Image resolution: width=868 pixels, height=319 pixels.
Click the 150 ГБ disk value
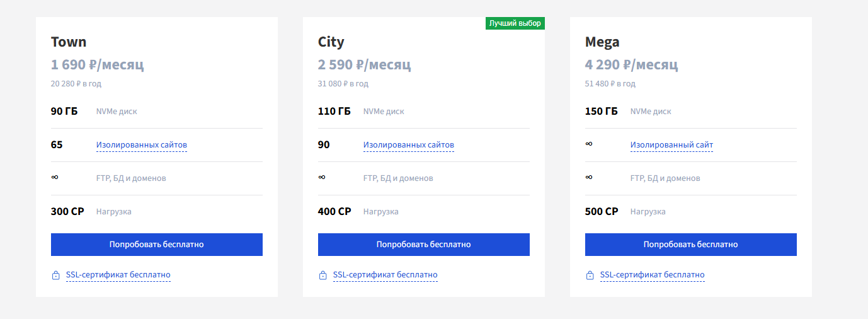tap(602, 112)
